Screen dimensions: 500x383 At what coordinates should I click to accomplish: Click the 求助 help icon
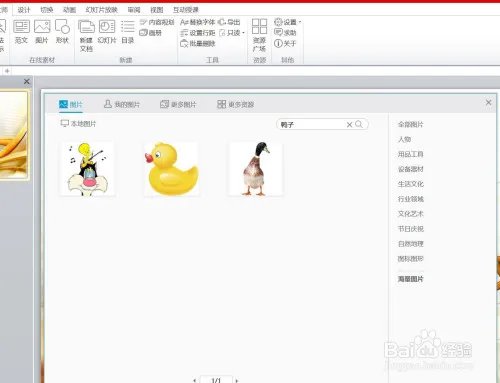285,33
